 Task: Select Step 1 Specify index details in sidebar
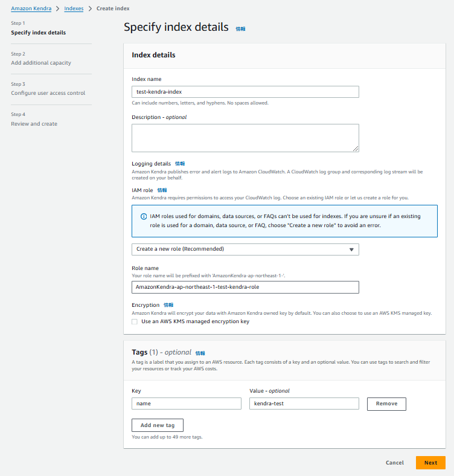[39, 33]
